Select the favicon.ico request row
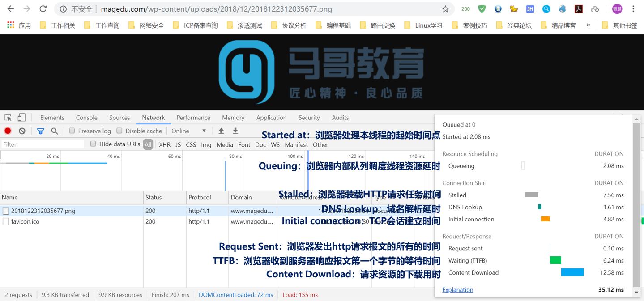The height and width of the screenshot is (301, 644). coord(217,221)
